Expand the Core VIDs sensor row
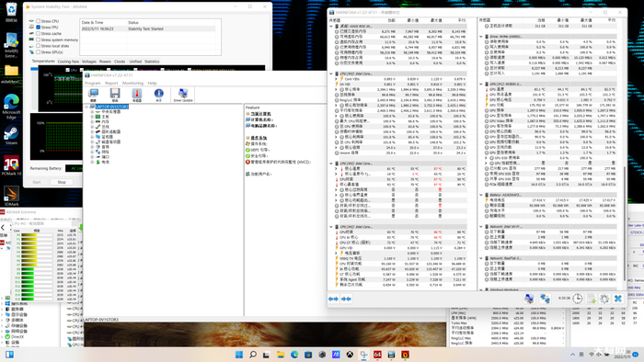 point(336,79)
